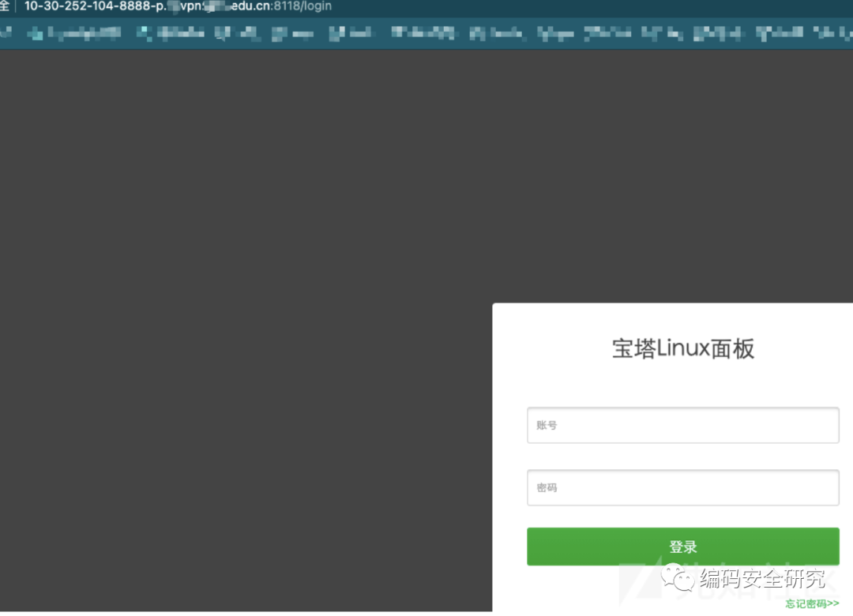The height and width of the screenshot is (616, 853).
Task: Click the 账号 account input field
Action: tap(682, 425)
